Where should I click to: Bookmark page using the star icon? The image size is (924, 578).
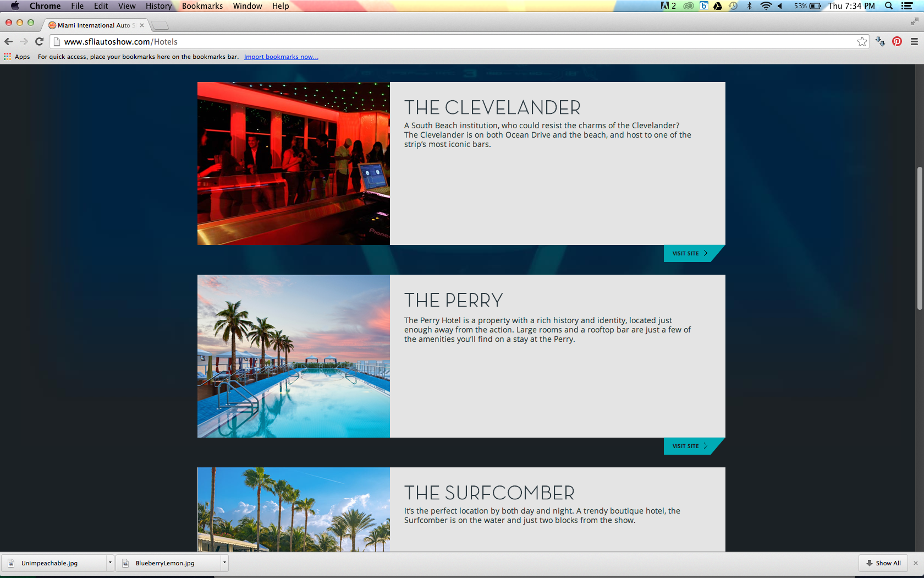pos(862,41)
